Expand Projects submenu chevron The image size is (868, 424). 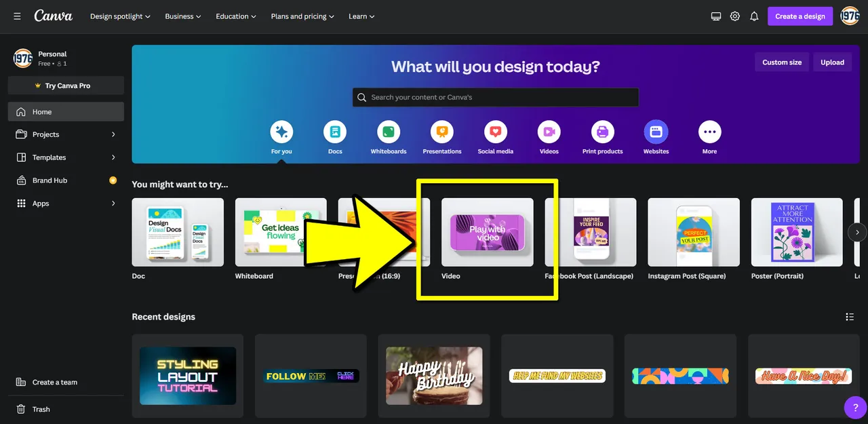point(113,134)
